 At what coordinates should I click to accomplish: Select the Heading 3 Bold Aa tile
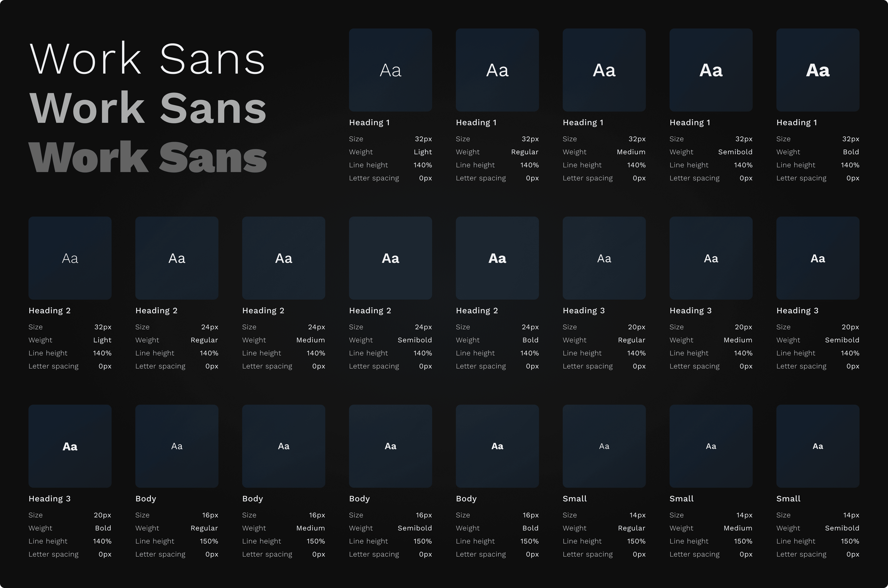click(x=70, y=446)
